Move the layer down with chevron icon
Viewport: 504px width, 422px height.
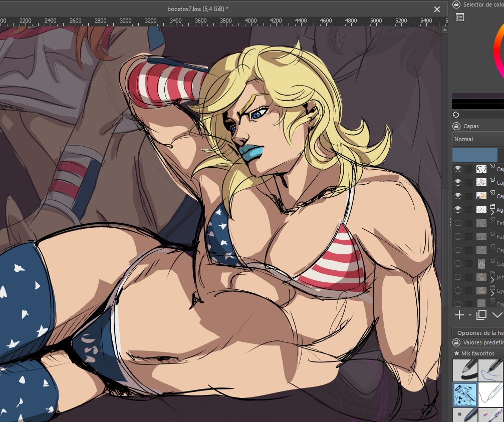497,315
